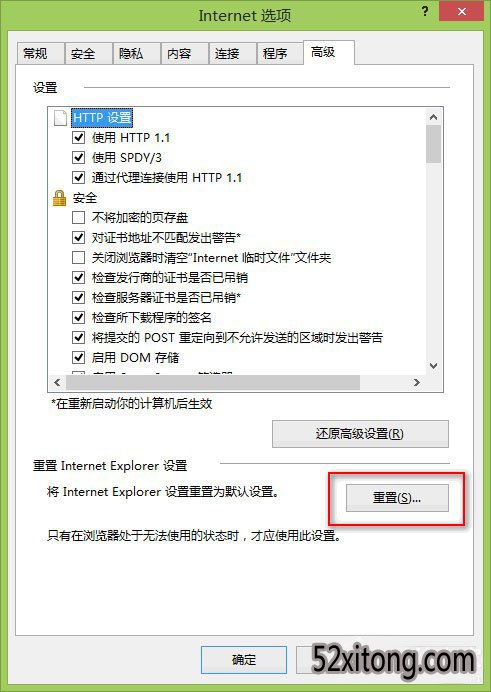
Task: Close the Internet 选项 dialog
Action: click(461, 12)
